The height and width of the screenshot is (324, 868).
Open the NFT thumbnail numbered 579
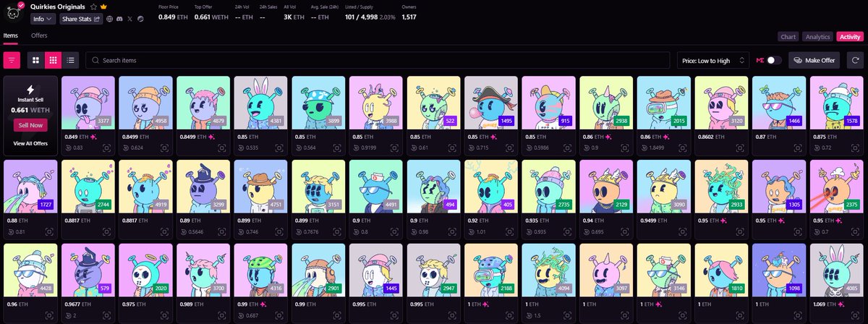88,270
